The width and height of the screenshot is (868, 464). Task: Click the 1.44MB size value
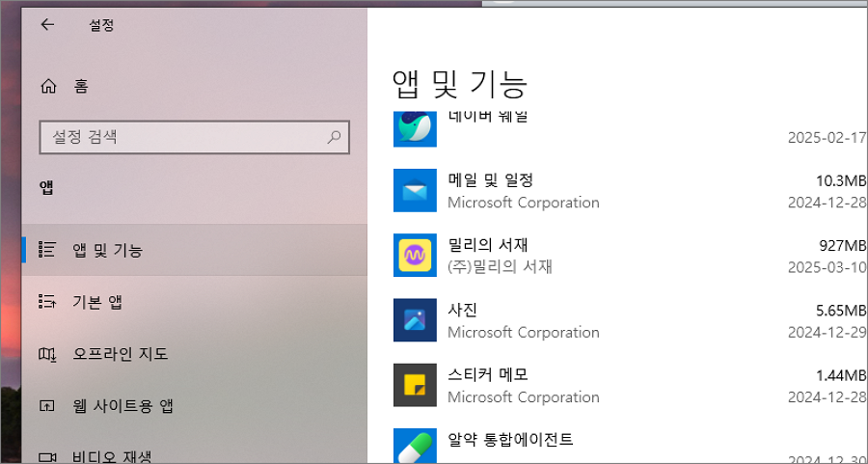(x=840, y=375)
